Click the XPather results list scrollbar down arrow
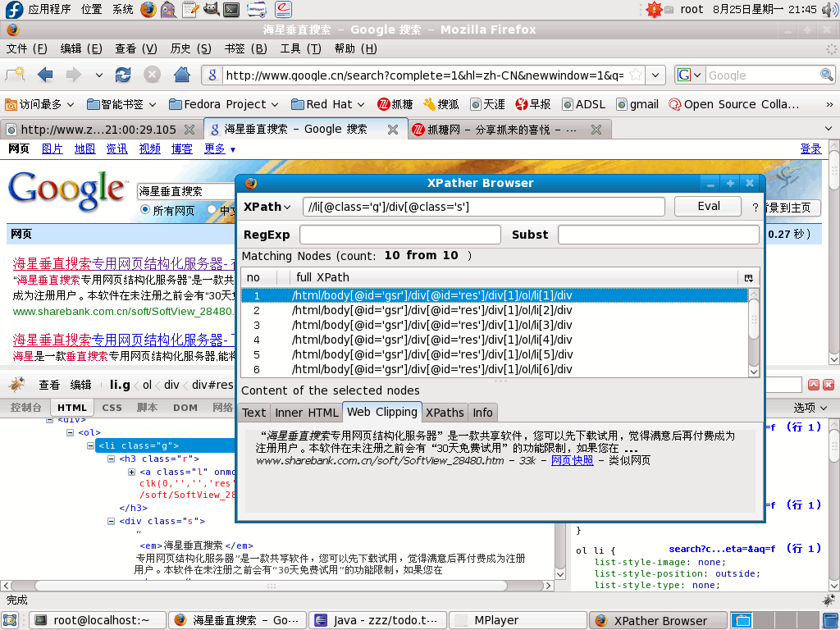 pos(754,372)
